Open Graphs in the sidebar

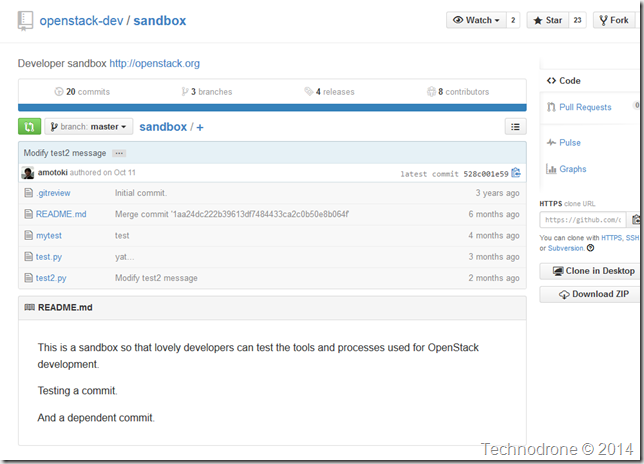[x=573, y=169]
